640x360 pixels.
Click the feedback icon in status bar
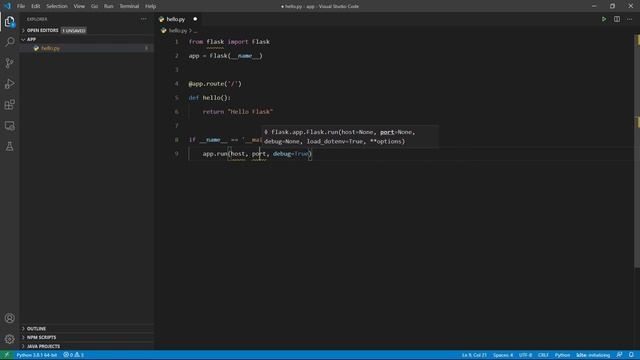[x=620, y=355]
